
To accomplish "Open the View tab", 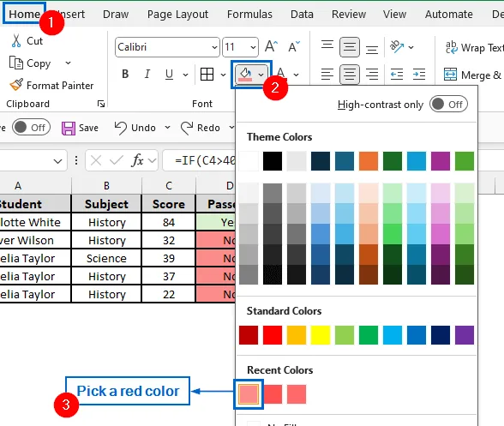I will 394,15.
